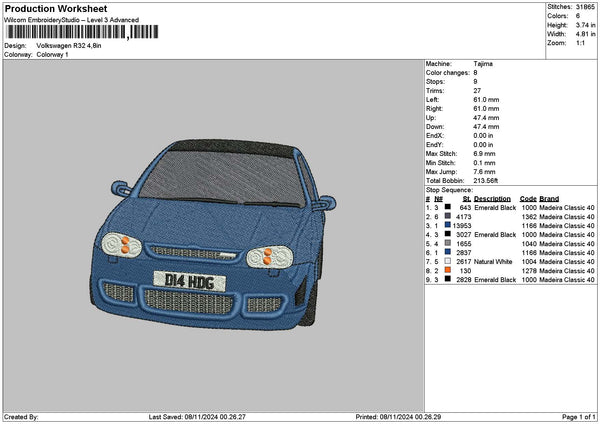Click the Total Bobbin value '213.56ft'
This screenshot has width=600, height=424.
coord(486,181)
